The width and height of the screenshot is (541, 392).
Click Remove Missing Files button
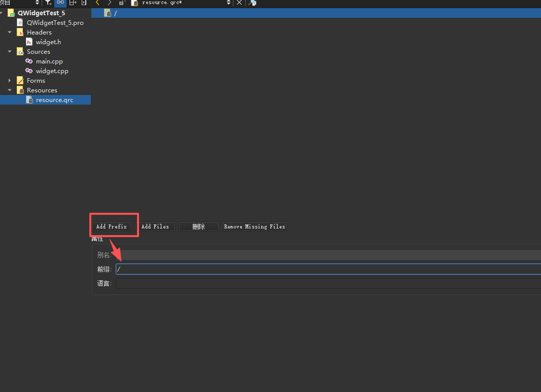[x=255, y=226]
